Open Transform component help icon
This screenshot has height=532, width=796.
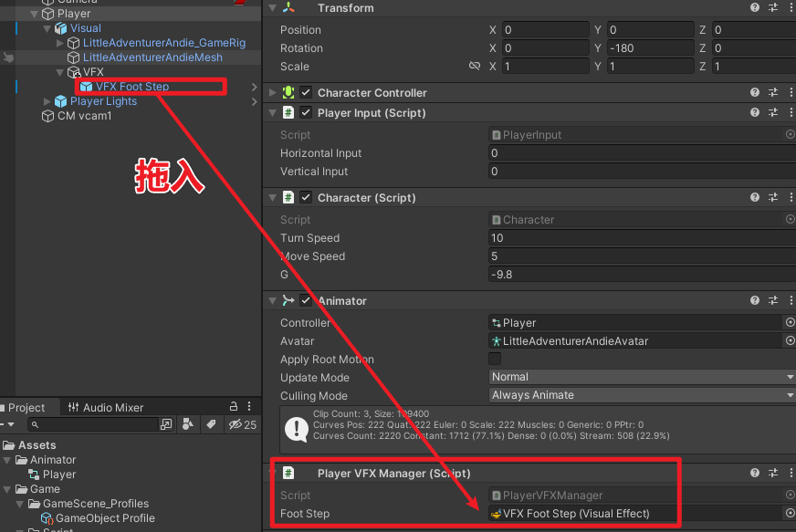pos(755,8)
